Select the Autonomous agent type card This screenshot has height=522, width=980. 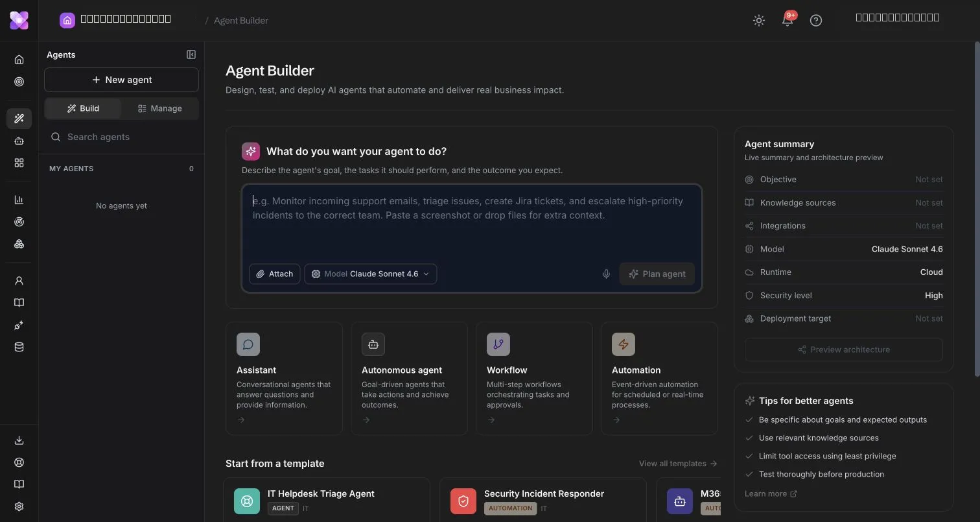pyautogui.click(x=409, y=378)
